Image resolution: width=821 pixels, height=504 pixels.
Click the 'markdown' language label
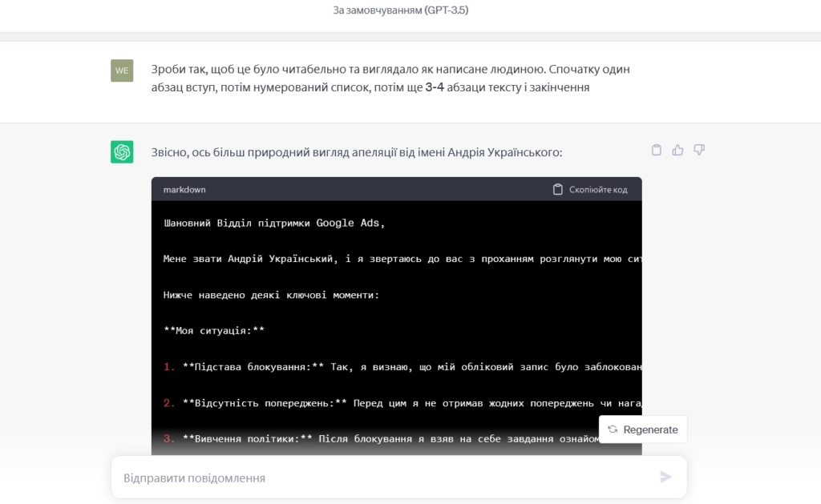pos(184,190)
